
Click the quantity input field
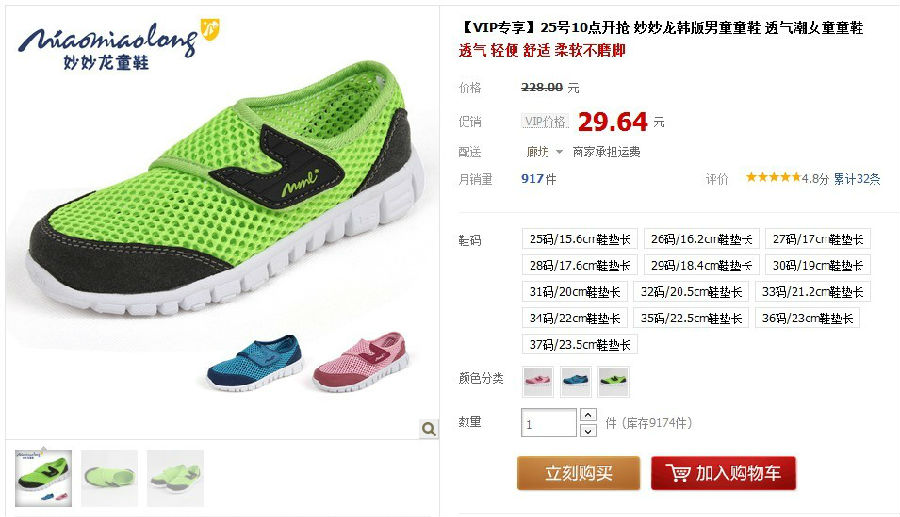pos(549,423)
